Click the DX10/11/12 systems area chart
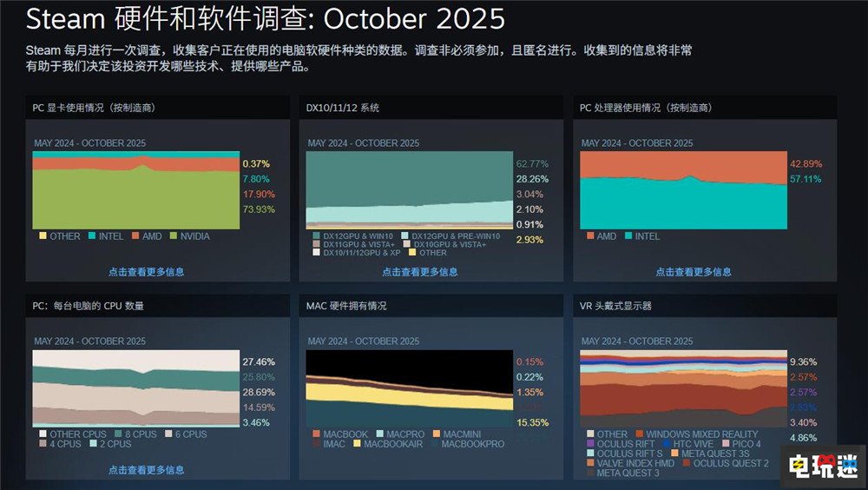Image resolution: width=868 pixels, height=490 pixels. pos(410,190)
